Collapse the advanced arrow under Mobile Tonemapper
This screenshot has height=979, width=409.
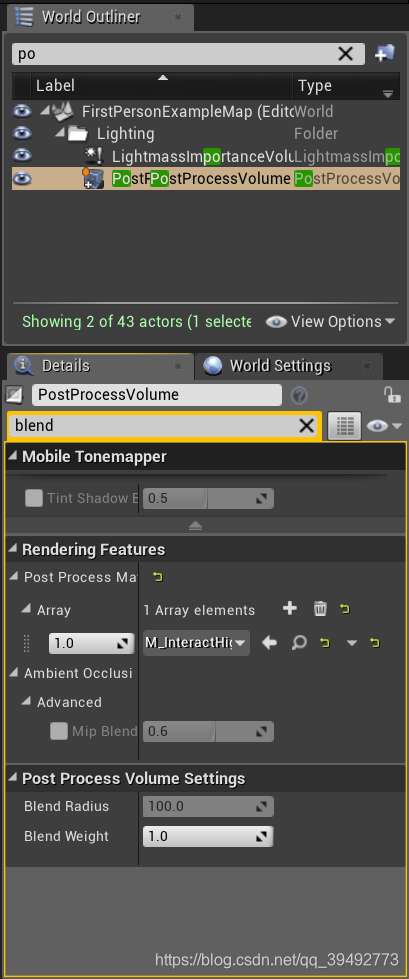[195, 526]
